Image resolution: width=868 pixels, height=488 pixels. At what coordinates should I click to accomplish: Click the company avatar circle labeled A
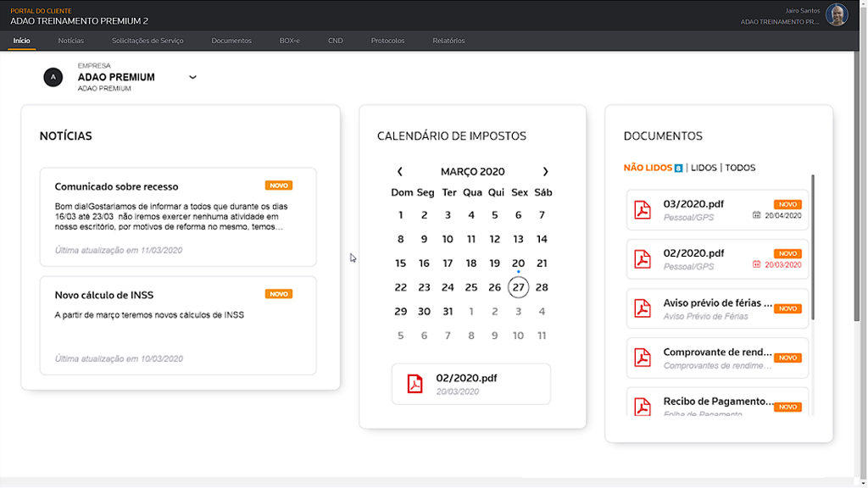click(53, 77)
